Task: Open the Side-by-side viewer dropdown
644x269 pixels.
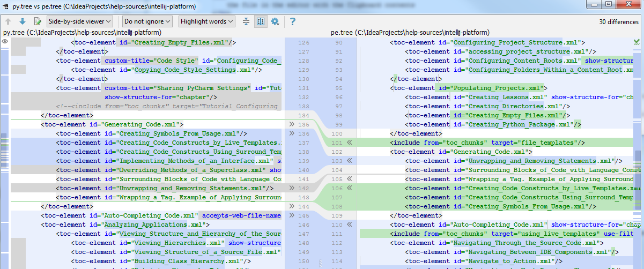Action: click(79, 21)
